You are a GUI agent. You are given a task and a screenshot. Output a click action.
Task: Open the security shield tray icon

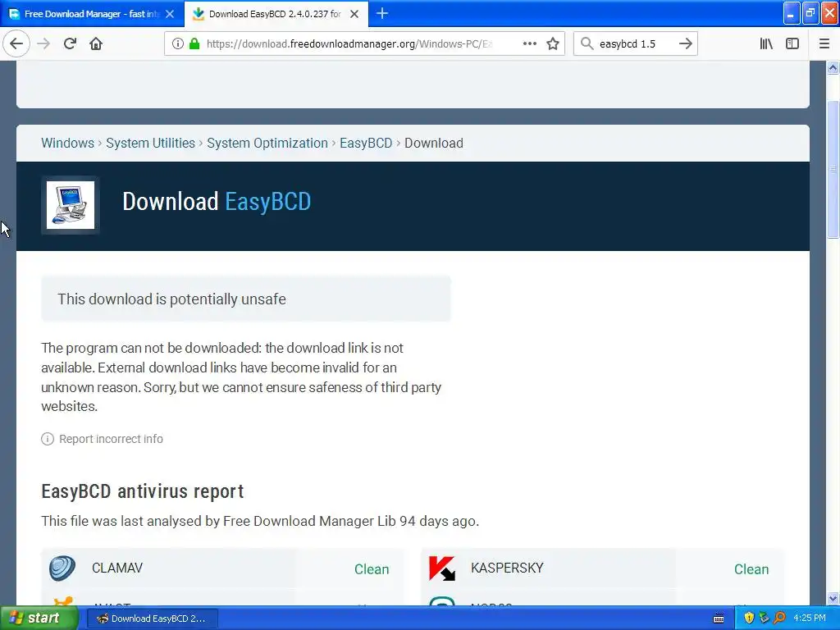pos(749,619)
